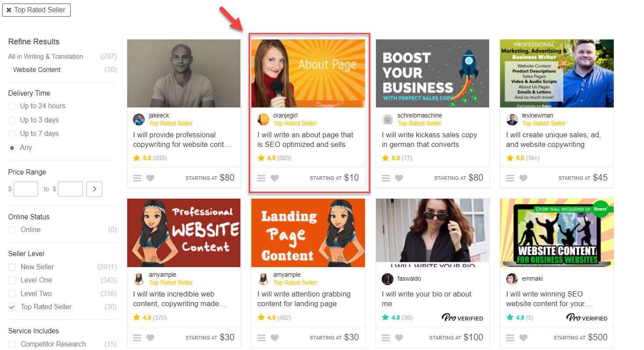Click heart icon on schreibmaschine gig
The height and width of the screenshot is (350, 644).
399,178
